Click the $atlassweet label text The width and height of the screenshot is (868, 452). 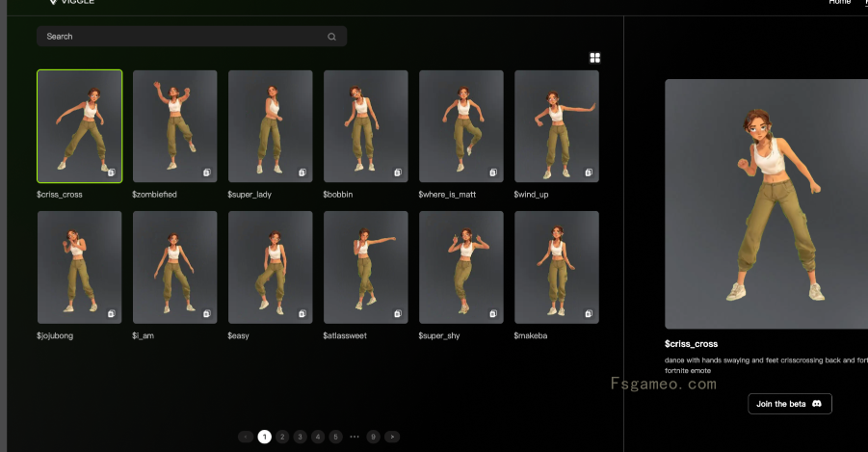345,335
